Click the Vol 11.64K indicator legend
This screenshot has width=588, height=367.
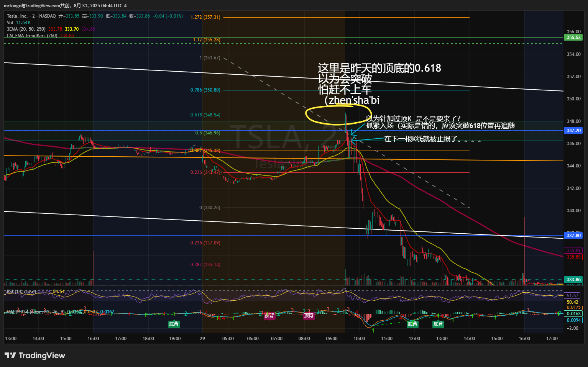tap(19, 23)
